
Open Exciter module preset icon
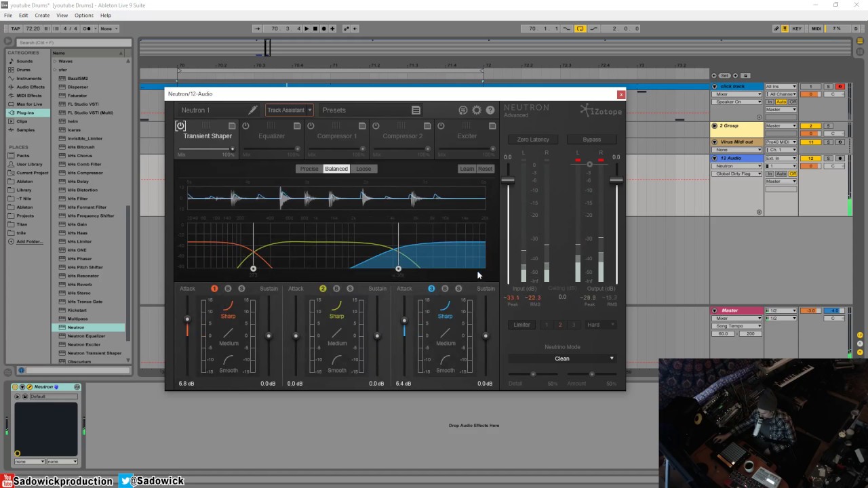[492, 125]
